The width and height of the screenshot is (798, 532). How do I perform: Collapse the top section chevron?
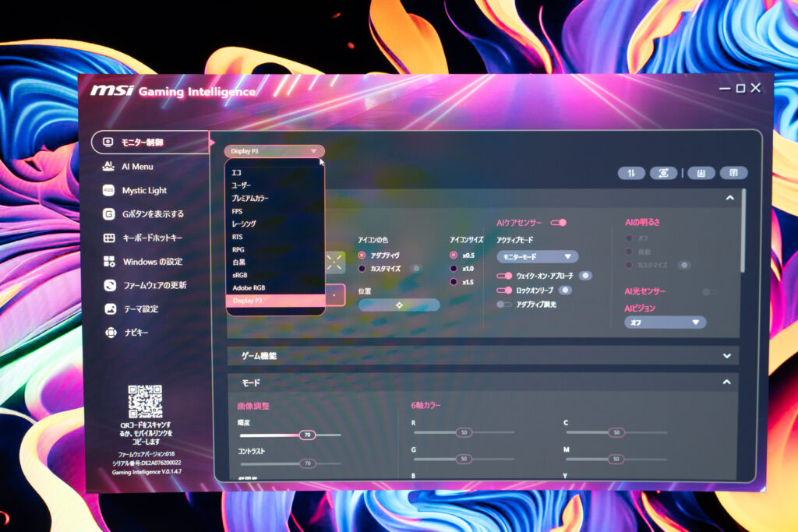pos(729,198)
